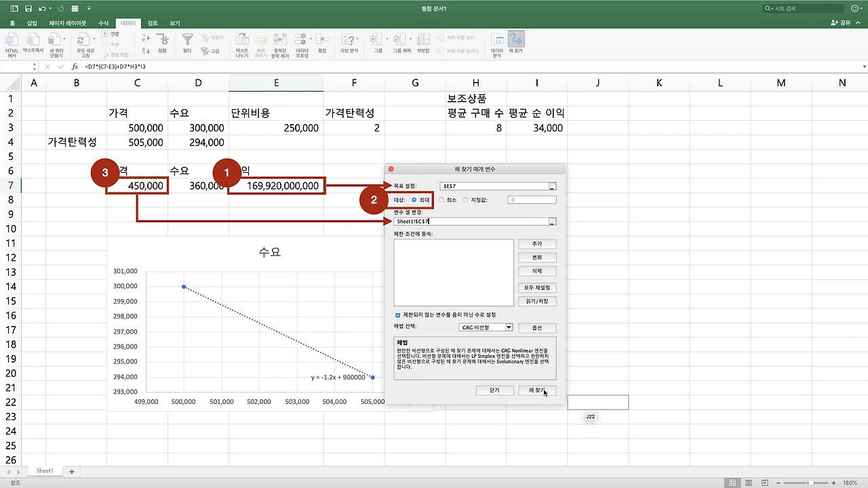Click the 통합 consolidate icon
The width and height of the screenshot is (868, 488).
coord(322,40)
